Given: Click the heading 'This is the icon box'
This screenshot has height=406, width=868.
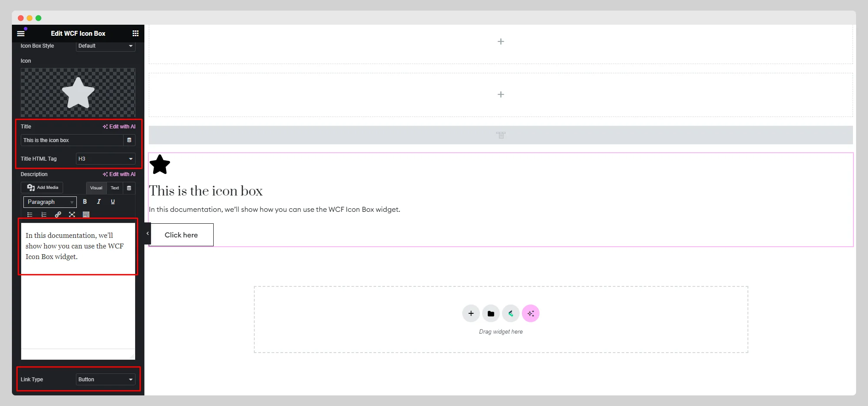Looking at the screenshot, I should (206, 191).
